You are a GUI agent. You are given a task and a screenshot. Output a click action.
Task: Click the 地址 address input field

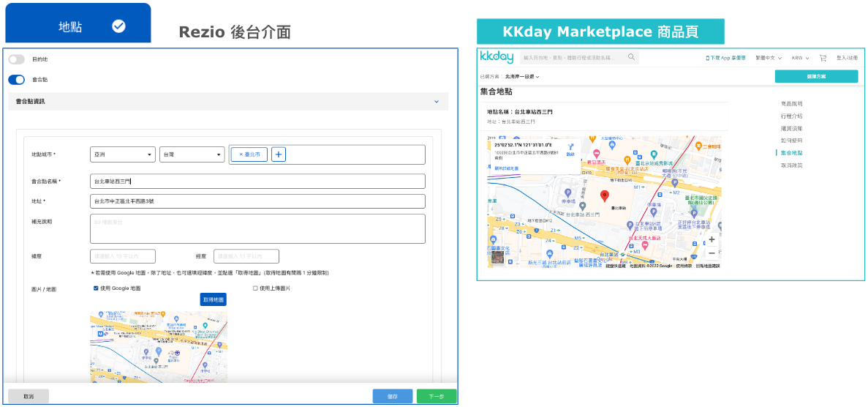pyautogui.click(x=257, y=201)
